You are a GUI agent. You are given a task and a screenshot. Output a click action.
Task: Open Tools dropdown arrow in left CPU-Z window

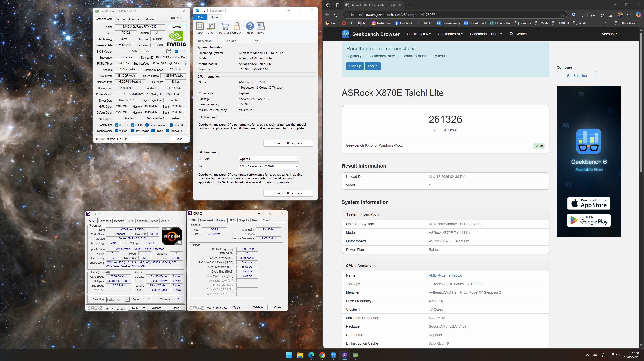click(x=144, y=308)
